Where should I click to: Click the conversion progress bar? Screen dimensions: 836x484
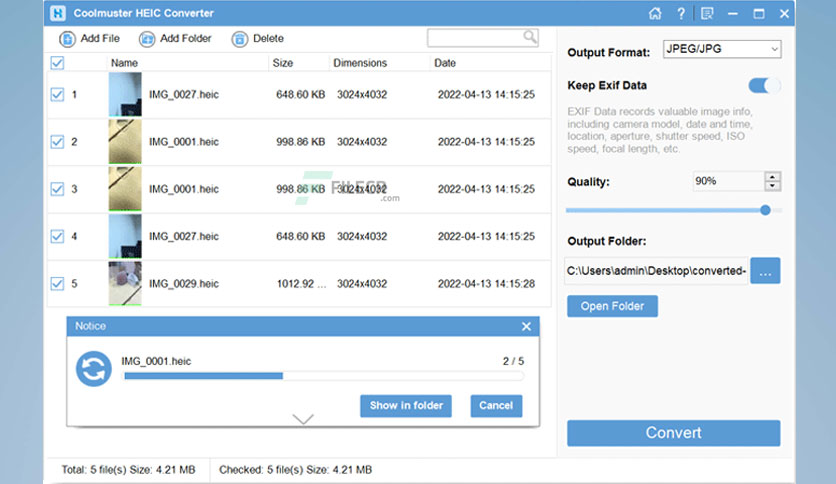coord(323,376)
